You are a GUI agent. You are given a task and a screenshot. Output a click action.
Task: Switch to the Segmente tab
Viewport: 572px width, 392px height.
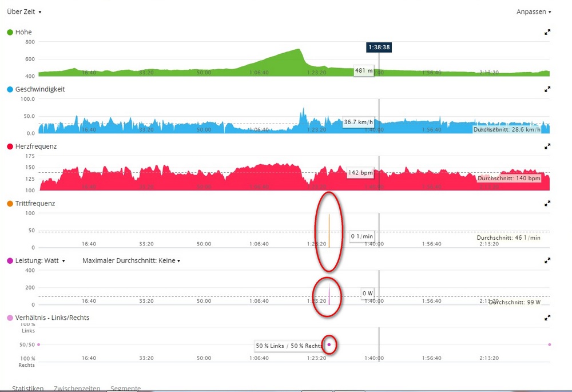coord(125,389)
